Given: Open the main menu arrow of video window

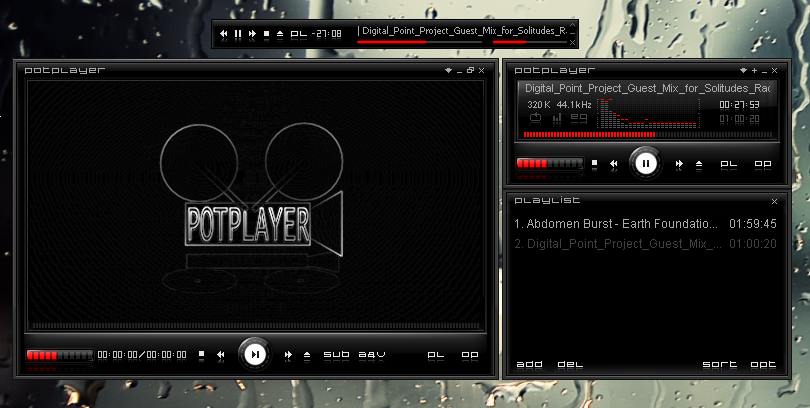Looking at the screenshot, I should [x=448, y=70].
